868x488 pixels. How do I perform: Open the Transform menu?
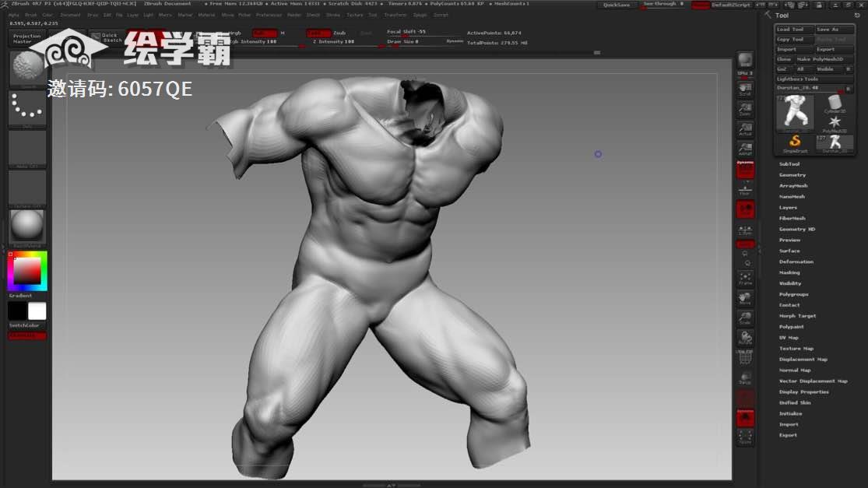(395, 15)
